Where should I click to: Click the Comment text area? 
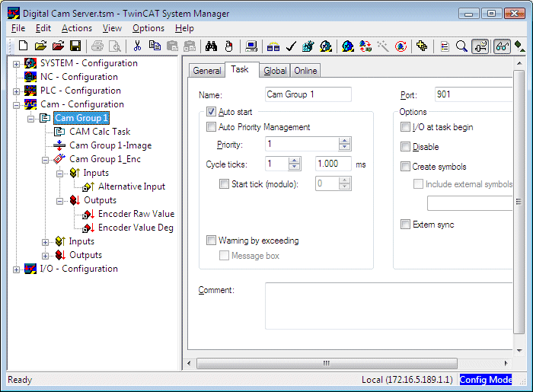coord(388,306)
